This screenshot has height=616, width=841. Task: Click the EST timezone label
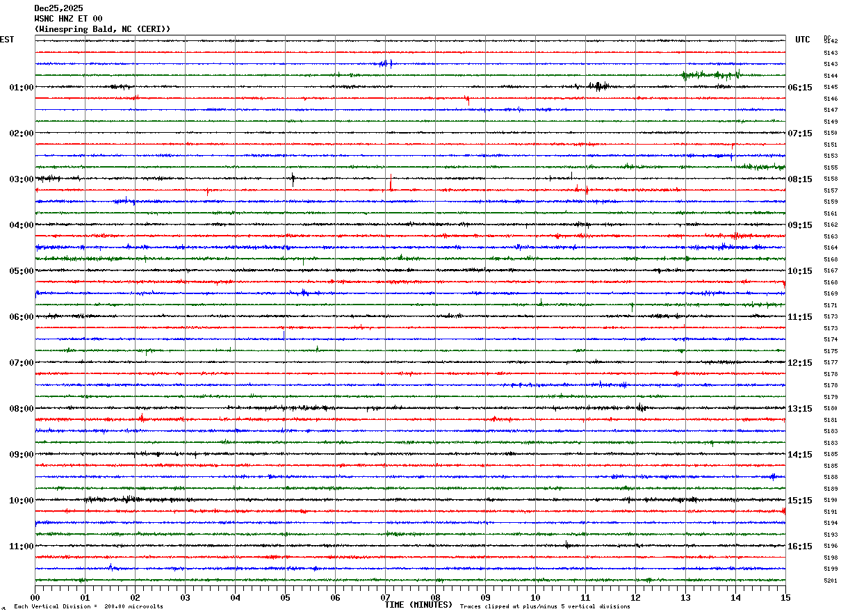tap(7, 40)
